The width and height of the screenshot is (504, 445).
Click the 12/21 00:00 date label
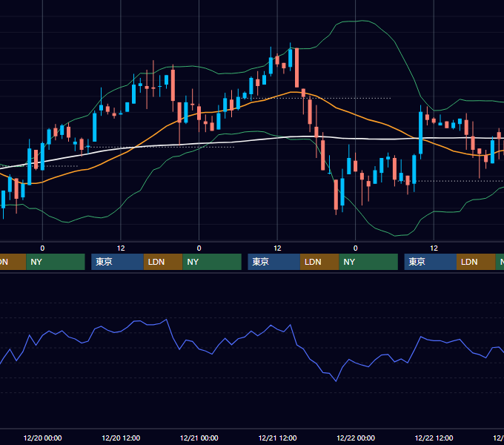click(x=199, y=438)
